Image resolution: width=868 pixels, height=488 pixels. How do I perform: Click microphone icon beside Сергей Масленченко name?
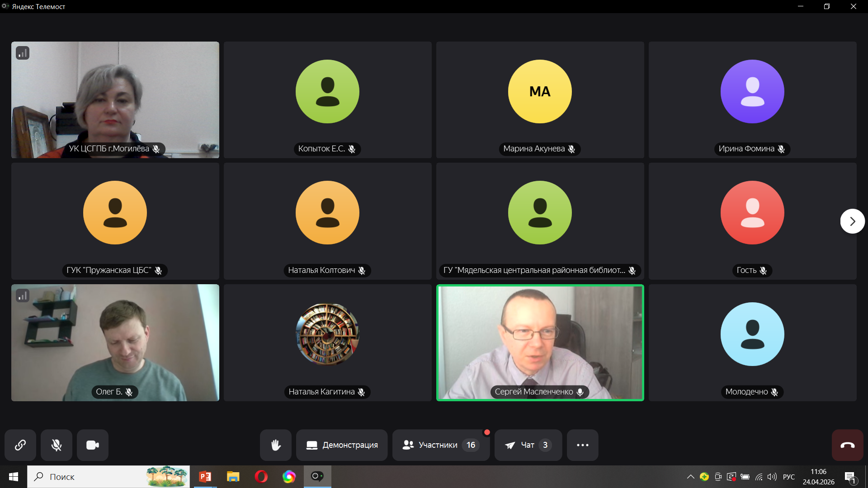point(580,392)
